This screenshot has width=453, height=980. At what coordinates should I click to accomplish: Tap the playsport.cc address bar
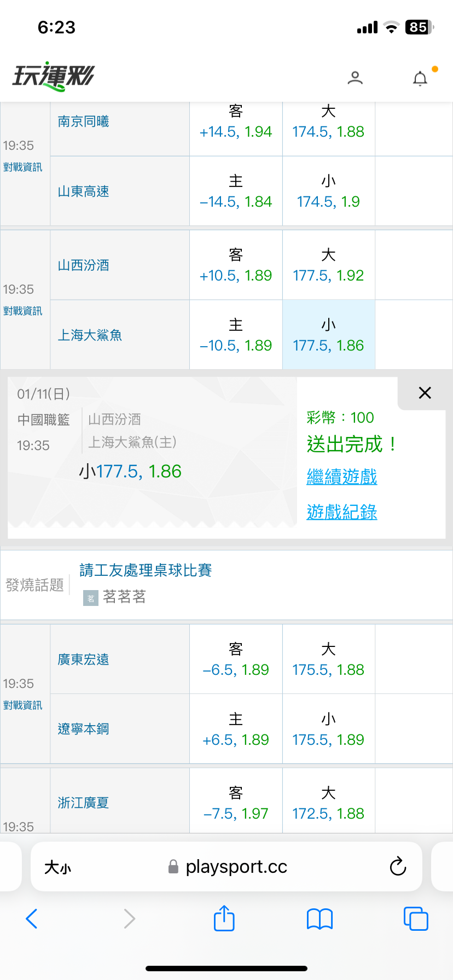tap(236, 867)
